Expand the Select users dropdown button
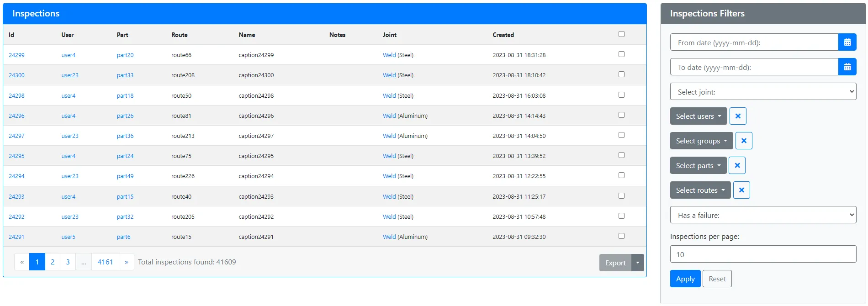This screenshot has height=306, width=868. tap(698, 116)
